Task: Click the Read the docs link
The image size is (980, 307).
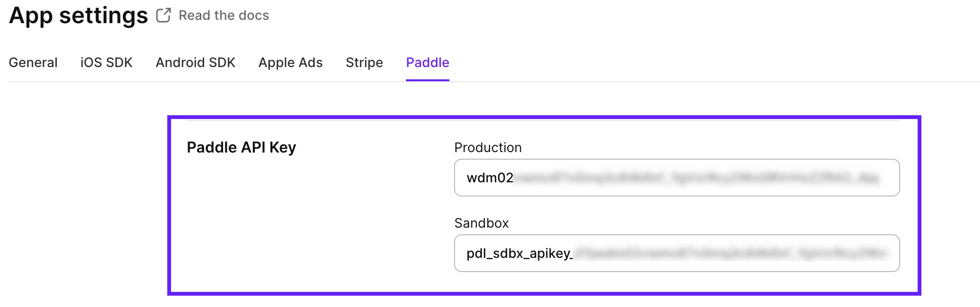Action: (223, 15)
